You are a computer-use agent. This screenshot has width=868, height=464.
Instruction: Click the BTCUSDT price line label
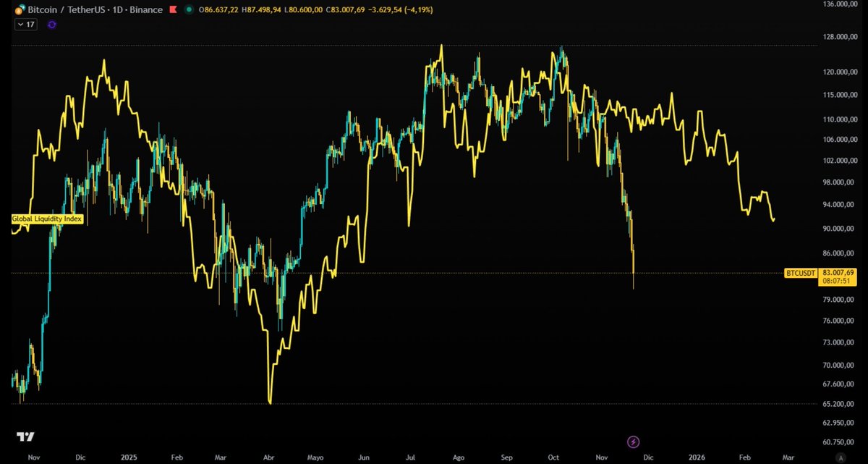tap(801, 273)
